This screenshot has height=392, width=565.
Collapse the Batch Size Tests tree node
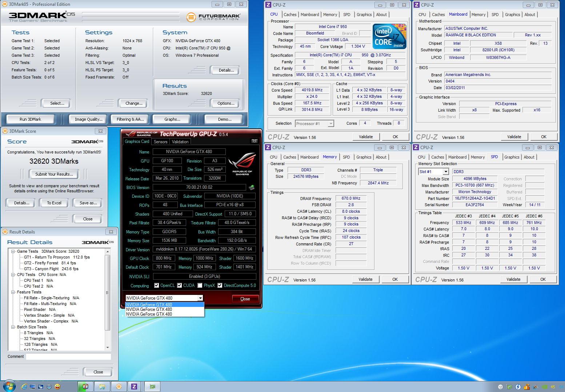click(x=13, y=327)
